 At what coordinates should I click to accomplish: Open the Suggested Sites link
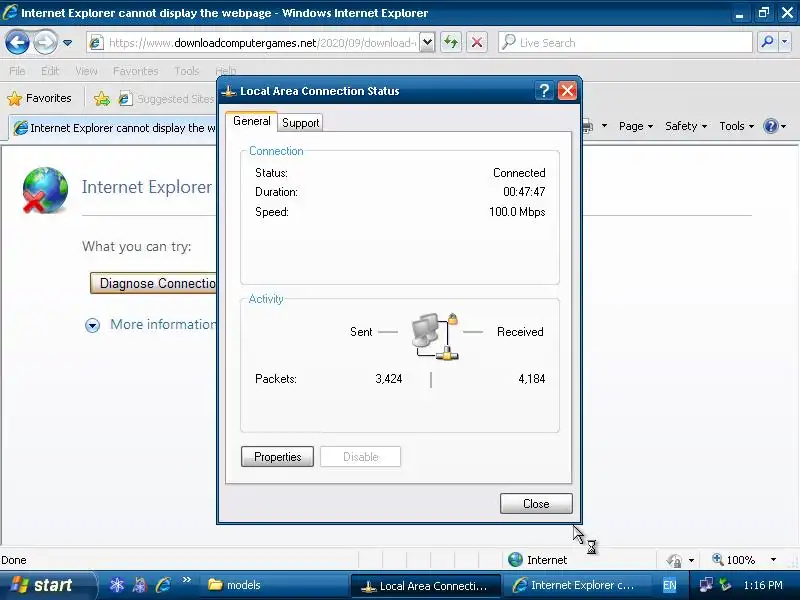[x=167, y=98]
